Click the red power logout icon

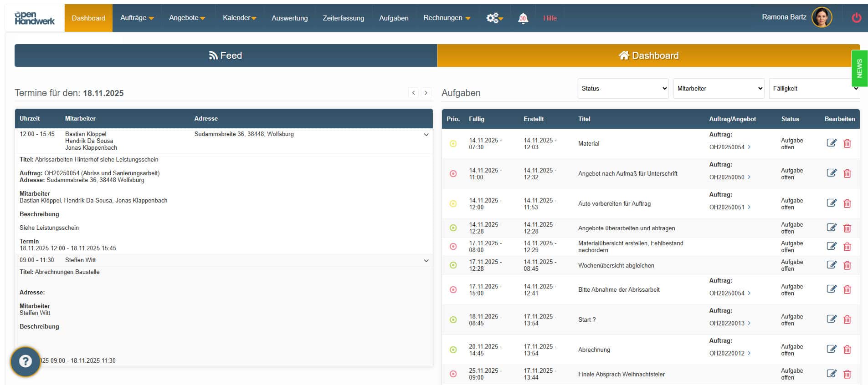856,18
